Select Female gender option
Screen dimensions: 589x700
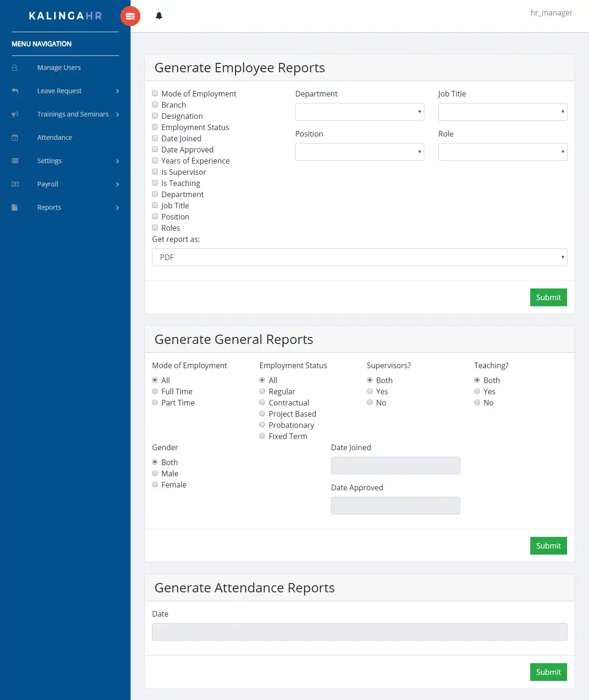155,484
